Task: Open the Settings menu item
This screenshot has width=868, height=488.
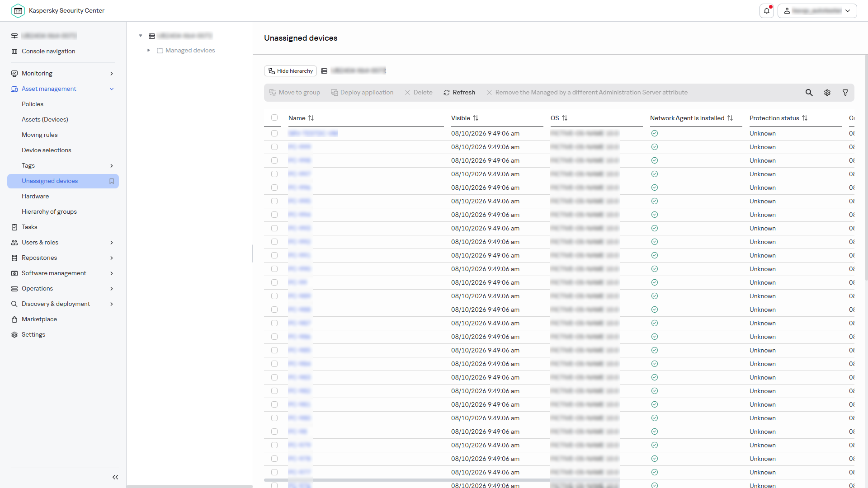Action: pos(33,335)
